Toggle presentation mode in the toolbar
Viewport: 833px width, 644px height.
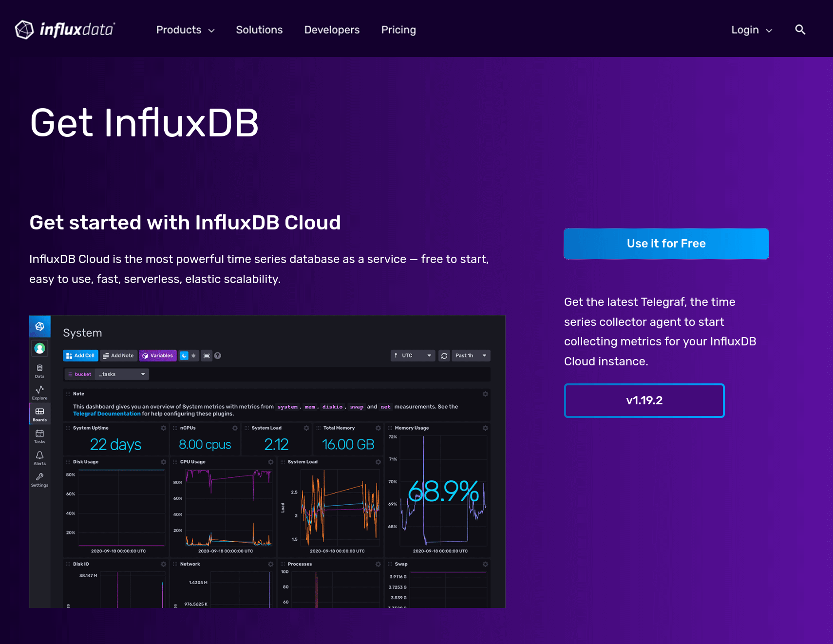(206, 356)
